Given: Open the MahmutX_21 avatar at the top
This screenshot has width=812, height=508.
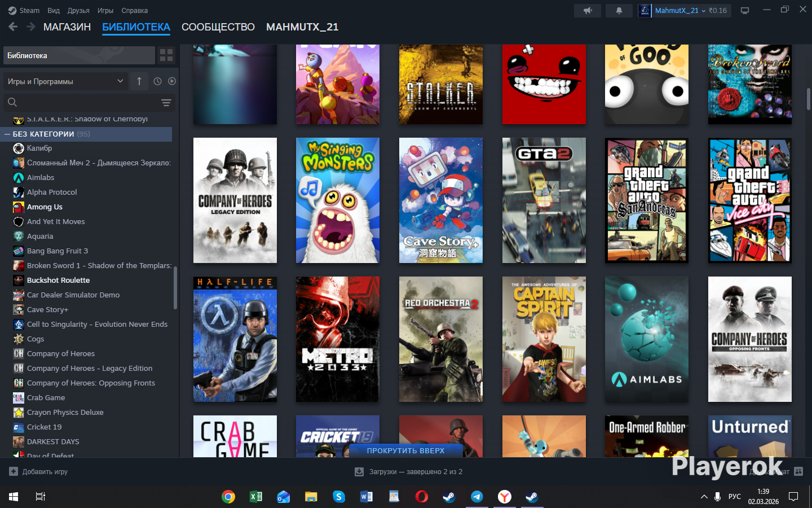Looking at the screenshot, I should pos(645,11).
